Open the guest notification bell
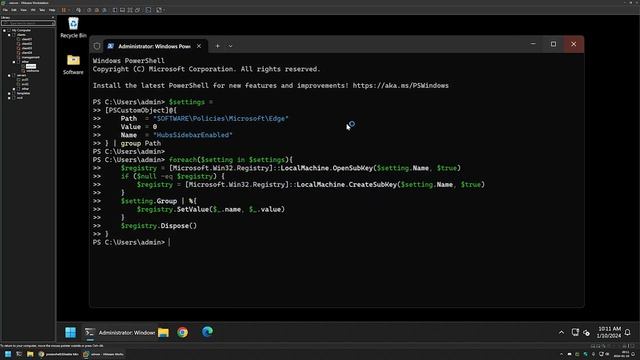The height and width of the screenshot is (360, 640). pyautogui.click(x=628, y=332)
